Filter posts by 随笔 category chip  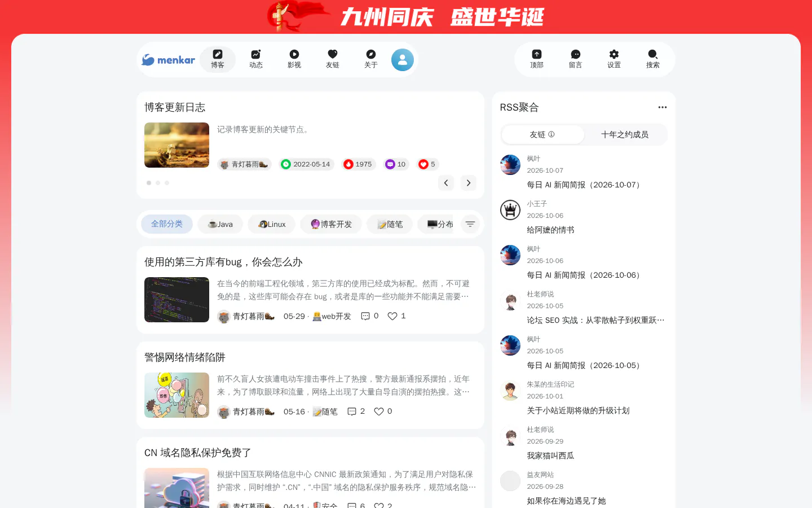coord(390,224)
